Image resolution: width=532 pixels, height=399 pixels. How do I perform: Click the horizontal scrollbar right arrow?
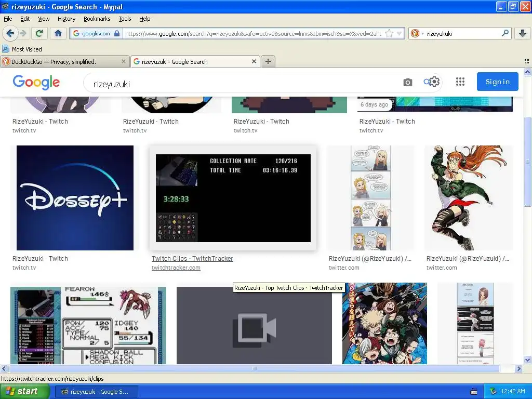[519, 368]
